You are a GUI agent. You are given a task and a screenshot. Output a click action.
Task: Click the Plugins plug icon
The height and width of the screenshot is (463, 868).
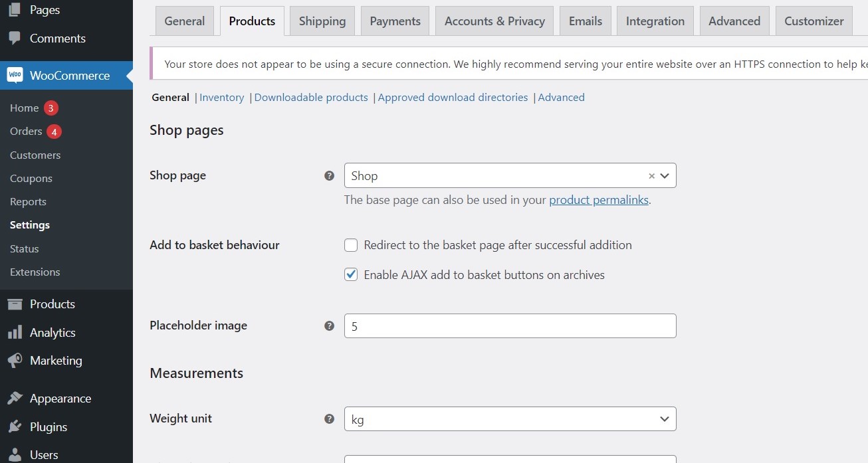point(15,426)
